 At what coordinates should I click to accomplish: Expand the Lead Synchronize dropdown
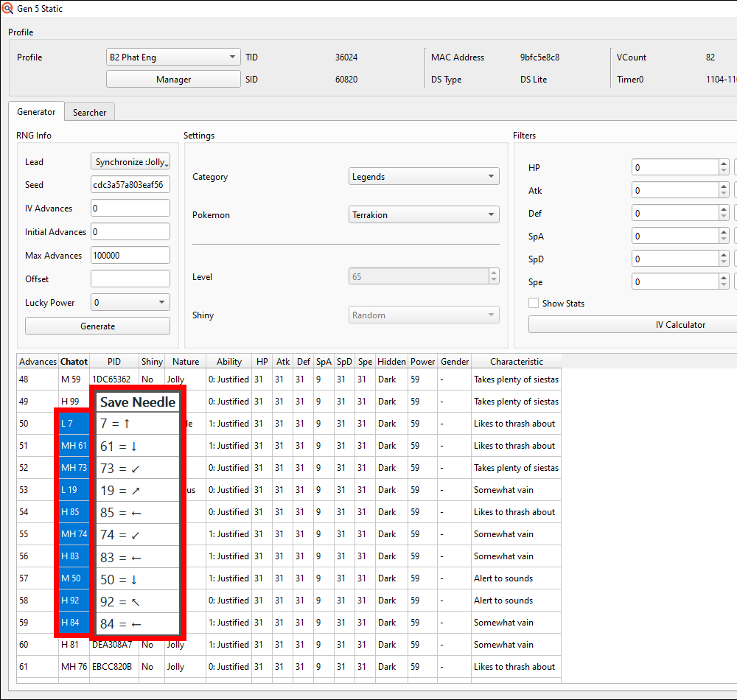[x=130, y=162]
